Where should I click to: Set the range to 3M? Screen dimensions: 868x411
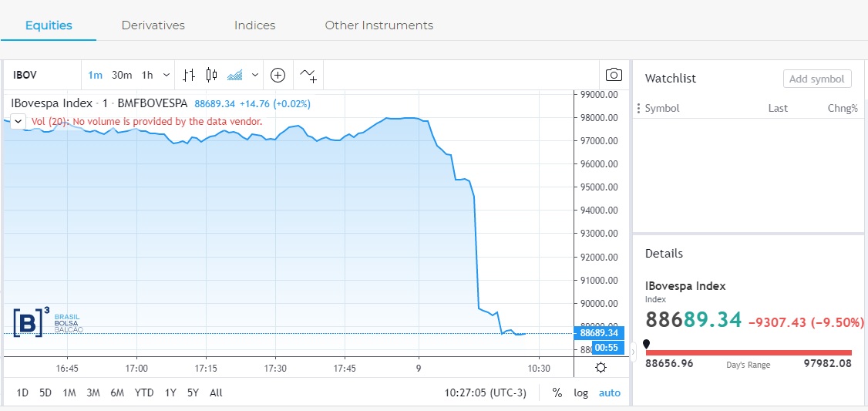click(x=93, y=392)
